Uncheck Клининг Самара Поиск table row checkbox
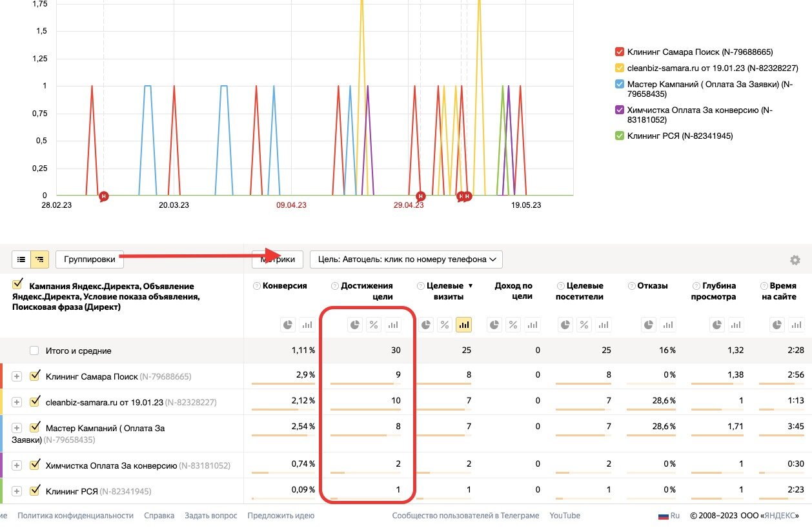812x528 pixels. (x=36, y=376)
